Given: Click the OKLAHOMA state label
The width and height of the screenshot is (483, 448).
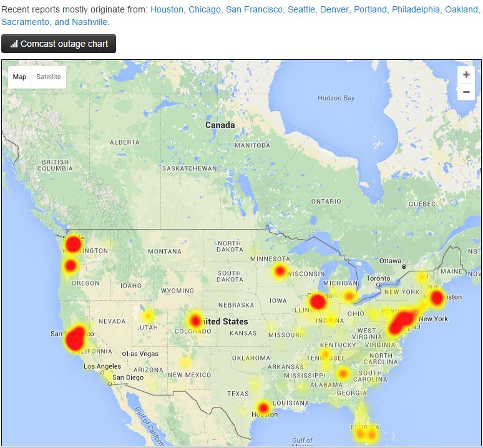Looking at the screenshot, I should tap(251, 358).
